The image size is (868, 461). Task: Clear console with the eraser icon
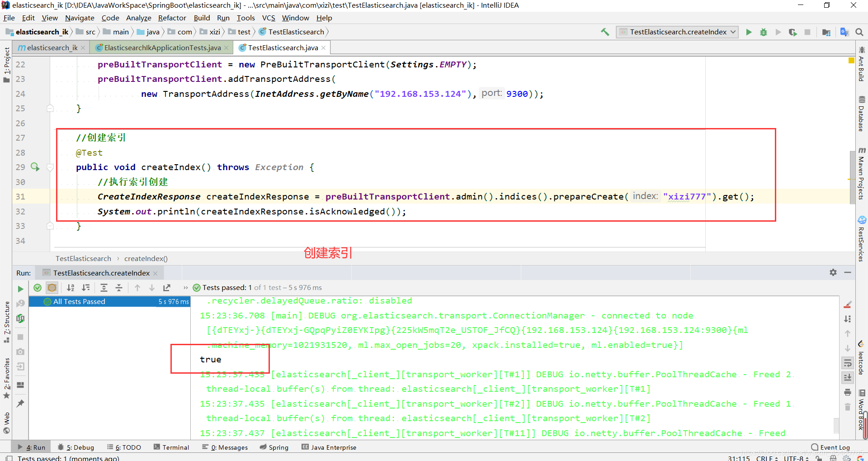click(848, 304)
